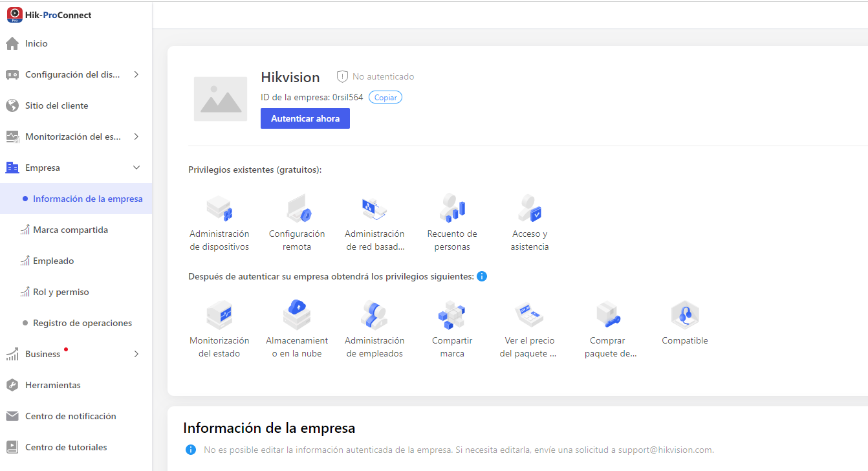This screenshot has height=471, width=868.
Task: Expand Monitorización del estado chevron
Action: pos(136,137)
